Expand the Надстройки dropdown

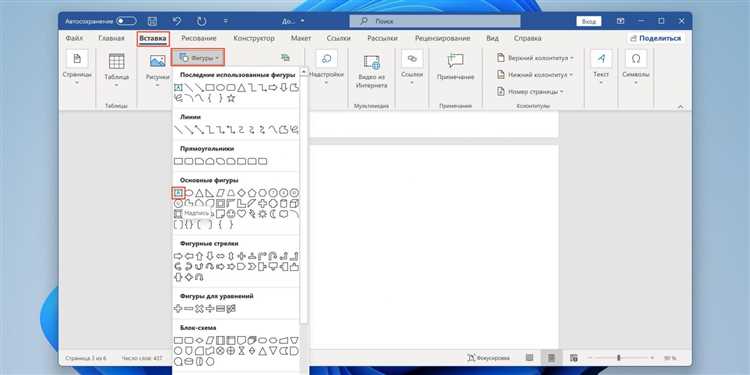327,68
